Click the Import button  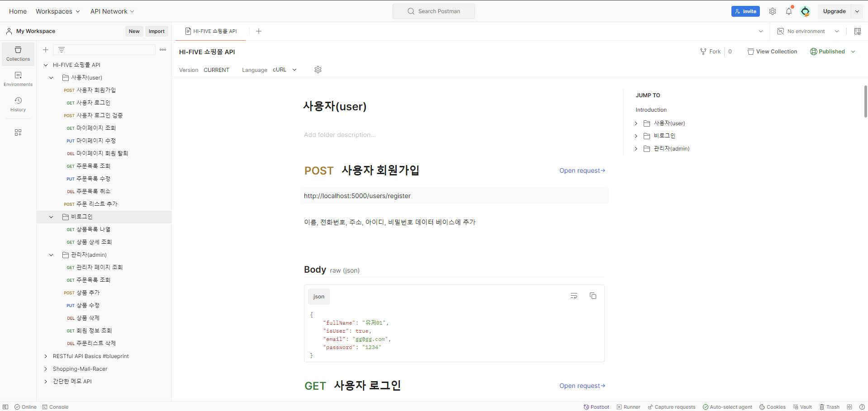click(157, 31)
